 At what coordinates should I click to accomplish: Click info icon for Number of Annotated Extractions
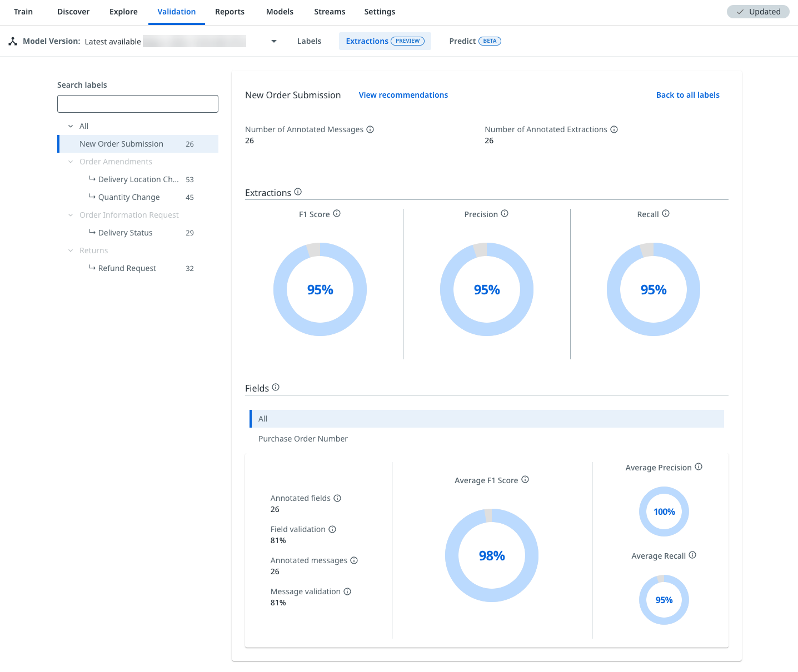[614, 129]
